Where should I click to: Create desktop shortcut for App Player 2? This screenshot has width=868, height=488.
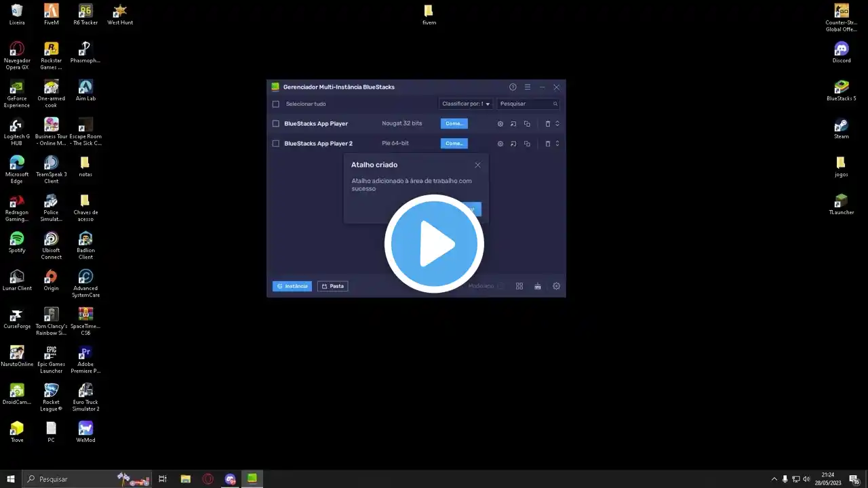click(x=513, y=144)
